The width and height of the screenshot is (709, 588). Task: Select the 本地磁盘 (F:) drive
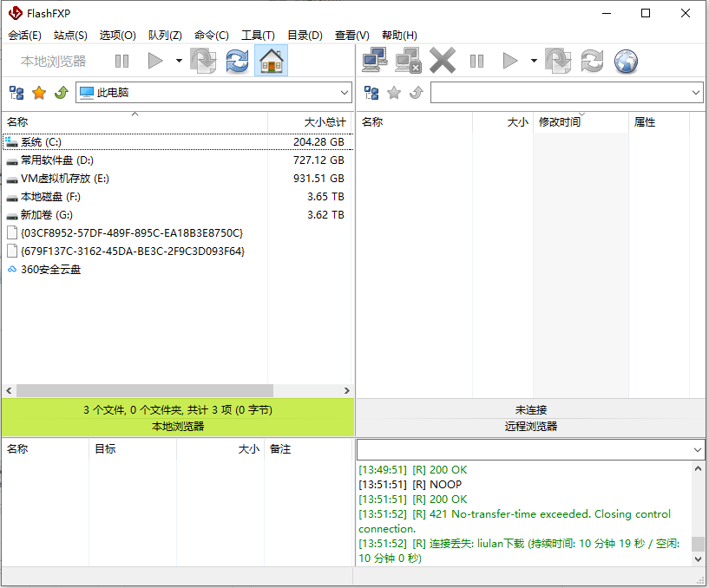click(x=178, y=197)
